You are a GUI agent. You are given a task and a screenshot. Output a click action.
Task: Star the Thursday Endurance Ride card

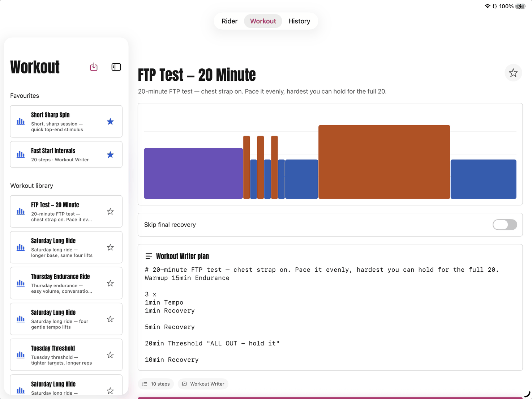pyautogui.click(x=110, y=283)
